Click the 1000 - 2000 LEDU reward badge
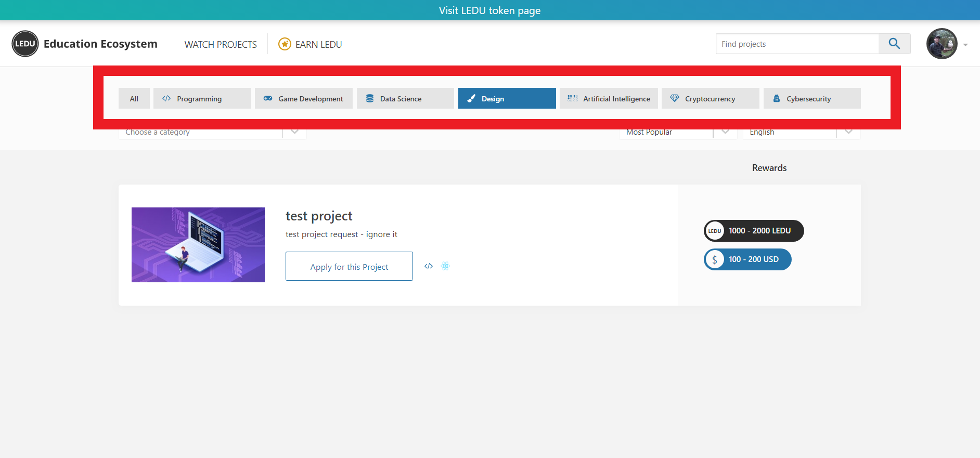The width and height of the screenshot is (980, 458). (x=754, y=231)
